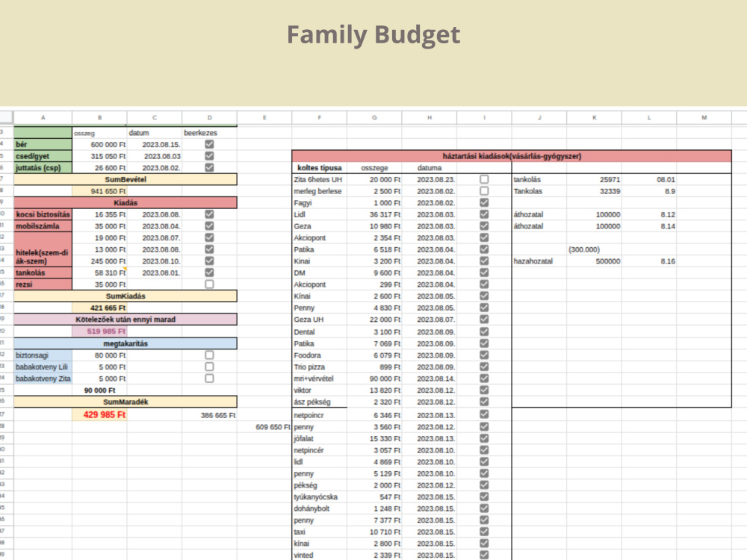The height and width of the screenshot is (560, 747).
Task: Select the 600 000 Ft cell
Action: click(99, 144)
